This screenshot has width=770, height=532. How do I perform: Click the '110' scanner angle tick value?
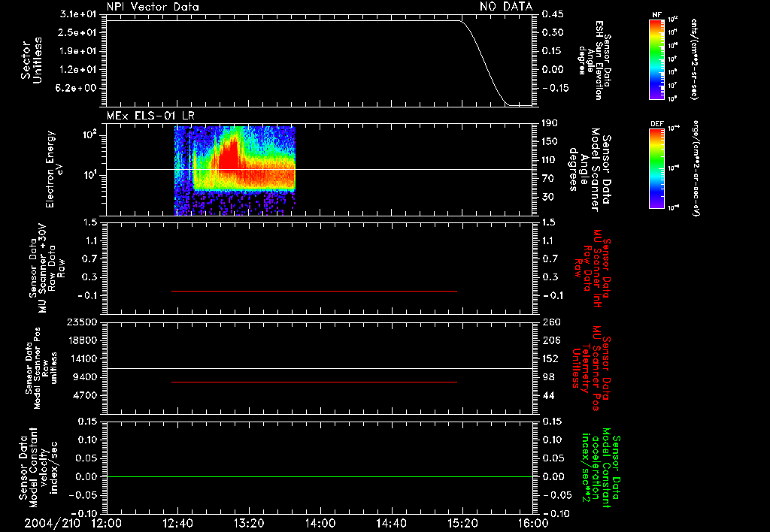[x=550, y=160]
